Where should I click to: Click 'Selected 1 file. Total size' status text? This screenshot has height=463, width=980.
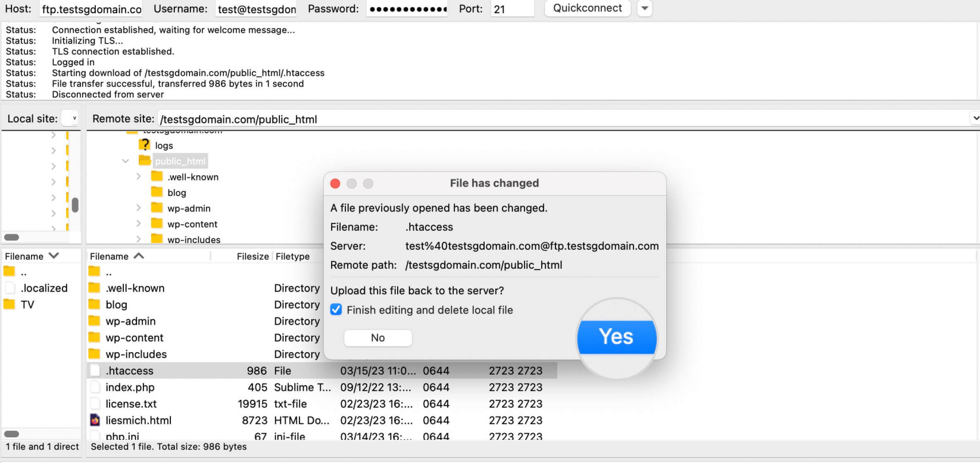click(x=168, y=446)
